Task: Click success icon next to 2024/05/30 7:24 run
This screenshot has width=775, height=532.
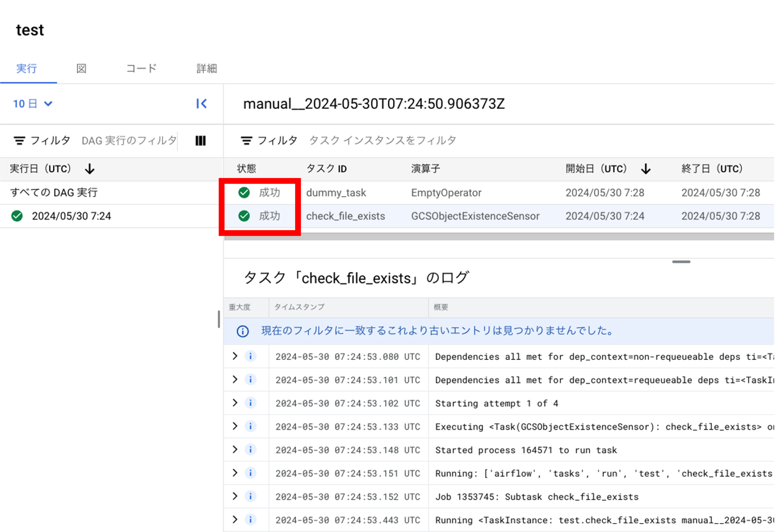Action: (x=16, y=216)
